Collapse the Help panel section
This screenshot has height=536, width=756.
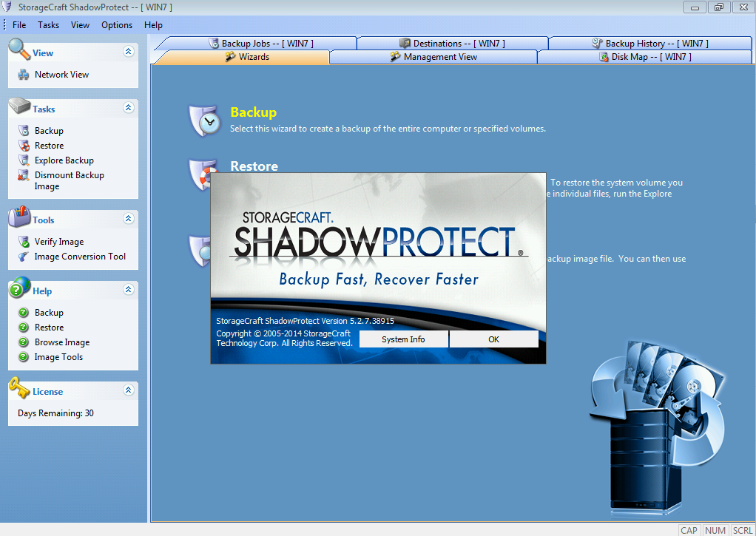(129, 290)
